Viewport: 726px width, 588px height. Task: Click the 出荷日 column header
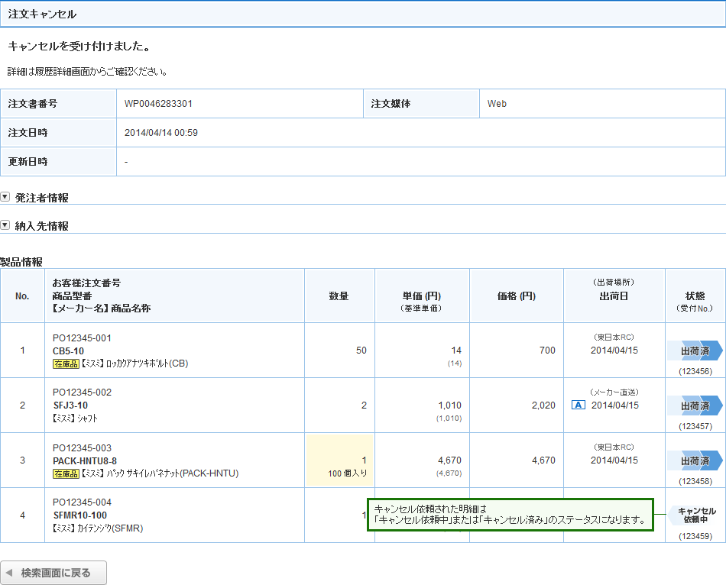[x=614, y=296]
